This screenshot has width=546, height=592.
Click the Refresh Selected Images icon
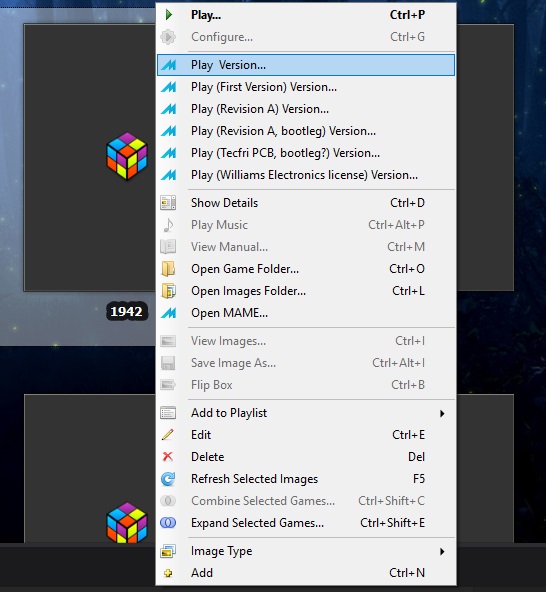point(168,479)
